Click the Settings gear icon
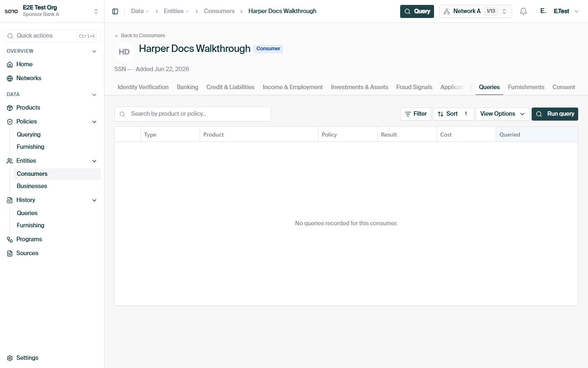The image size is (588, 368). pos(10,358)
